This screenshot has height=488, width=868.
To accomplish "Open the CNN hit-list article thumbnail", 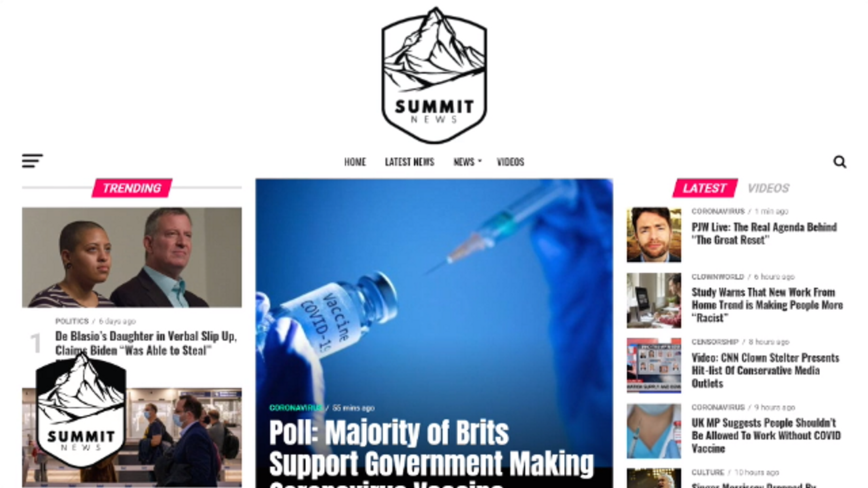I will coord(654,365).
